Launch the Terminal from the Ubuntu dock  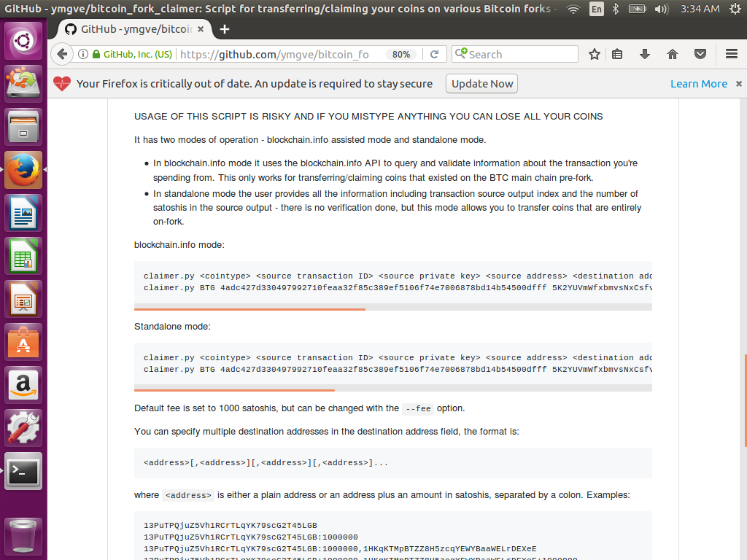click(23, 471)
